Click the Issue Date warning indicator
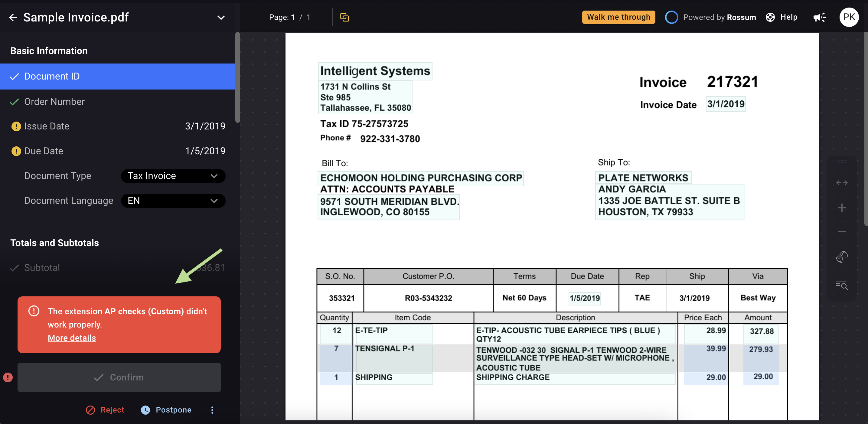Viewport: 868px width, 424px height. tap(16, 126)
